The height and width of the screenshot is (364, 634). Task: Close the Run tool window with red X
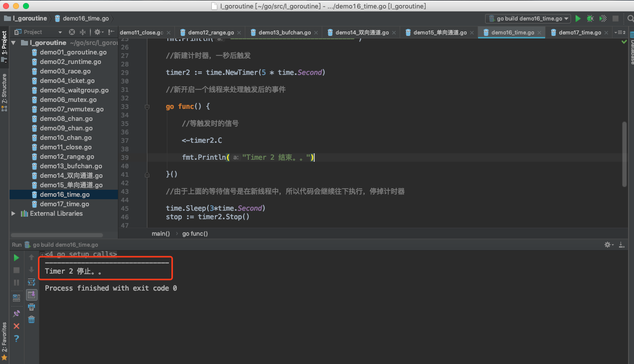click(x=16, y=326)
